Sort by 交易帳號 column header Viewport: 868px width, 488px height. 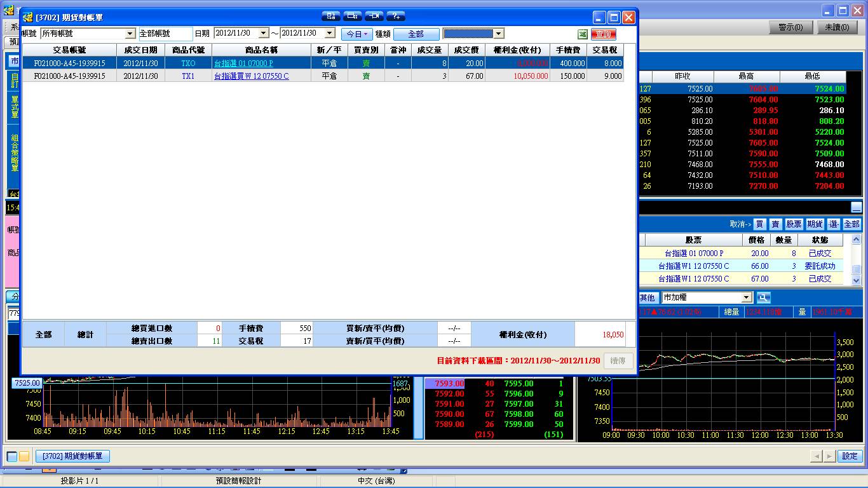tap(70, 50)
